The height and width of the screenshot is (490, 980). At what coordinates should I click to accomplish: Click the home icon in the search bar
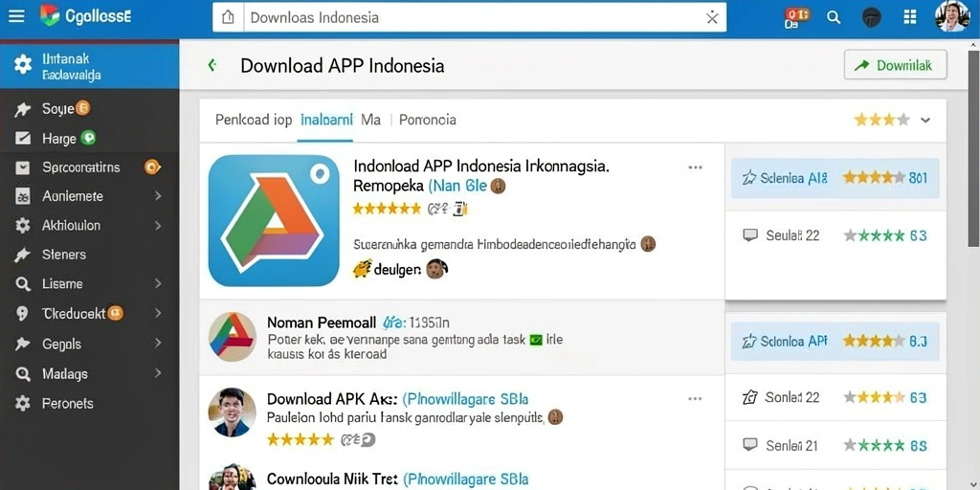pyautogui.click(x=228, y=17)
